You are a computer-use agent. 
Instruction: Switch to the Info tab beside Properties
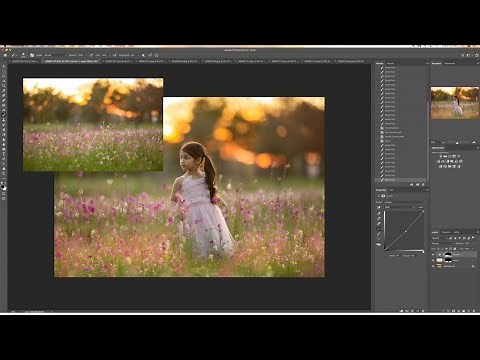[391, 190]
